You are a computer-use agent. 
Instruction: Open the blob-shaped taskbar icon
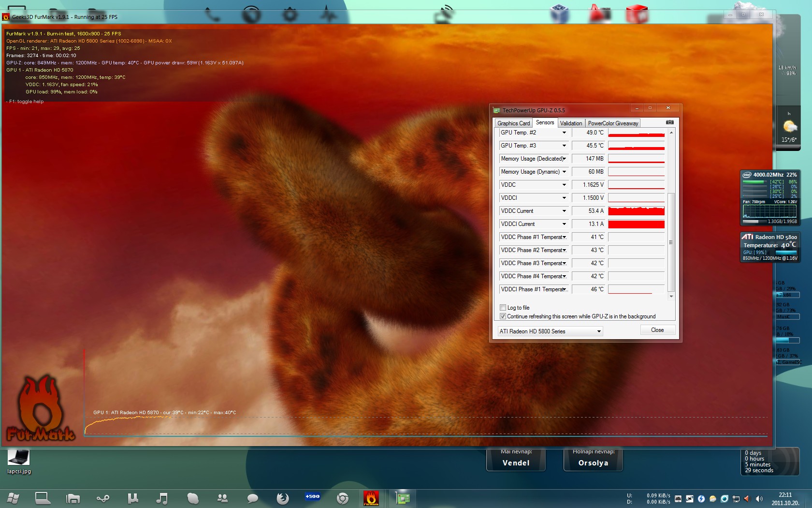click(192, 498)
